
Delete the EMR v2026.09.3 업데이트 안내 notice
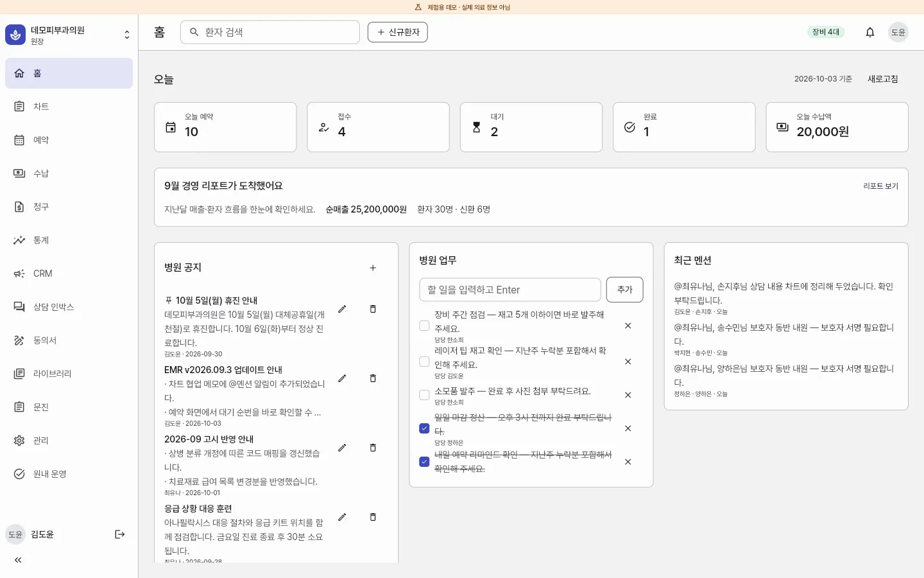(373, 378)
